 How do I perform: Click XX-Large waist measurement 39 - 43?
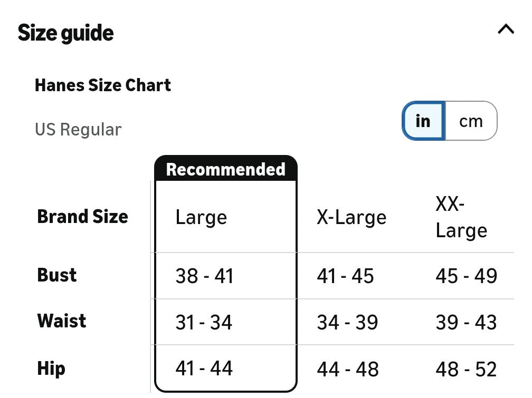click(466, 322)
